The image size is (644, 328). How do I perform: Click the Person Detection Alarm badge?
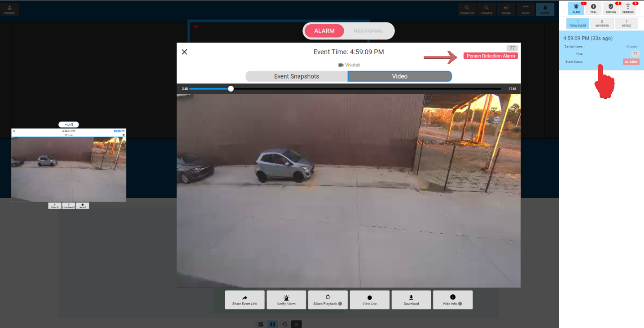[491, 56]
